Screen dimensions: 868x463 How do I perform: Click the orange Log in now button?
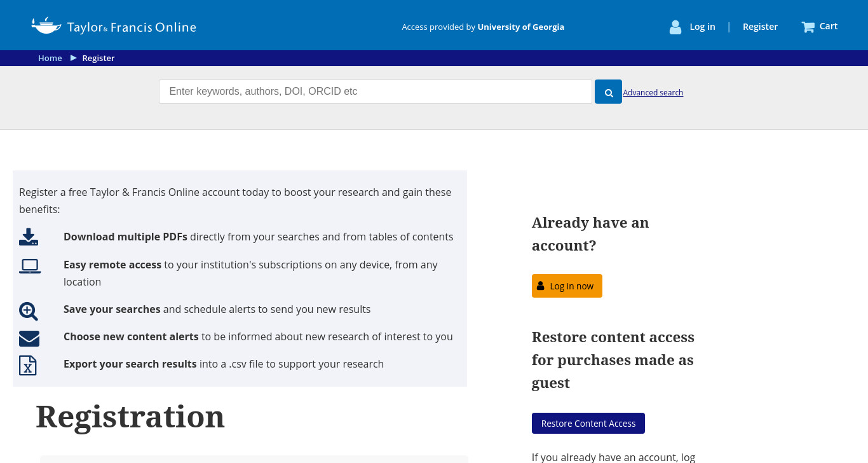[x=567, y=286]
